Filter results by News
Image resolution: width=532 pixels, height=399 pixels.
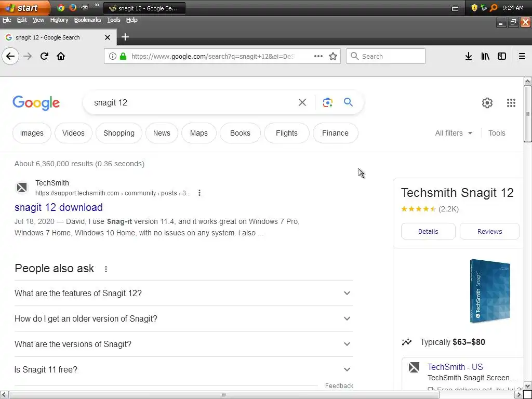click(x=162, y=133)
